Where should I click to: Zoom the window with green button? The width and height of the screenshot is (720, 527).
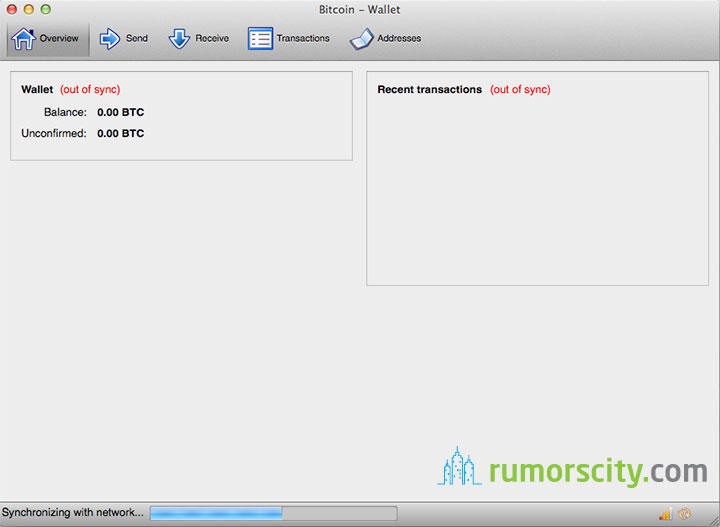pyautogui.click(x=45, y=9)
